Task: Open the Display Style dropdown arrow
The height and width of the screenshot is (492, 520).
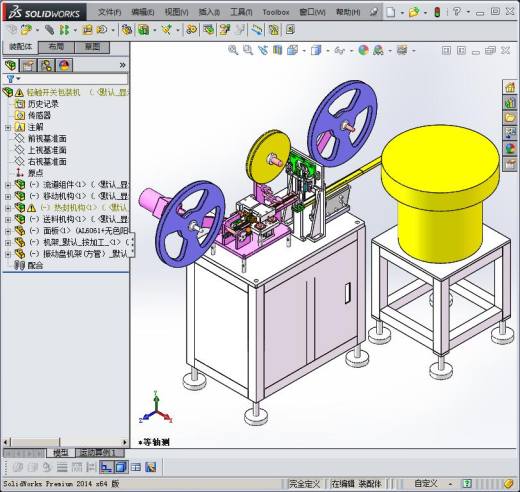Action: pos(328,51)
